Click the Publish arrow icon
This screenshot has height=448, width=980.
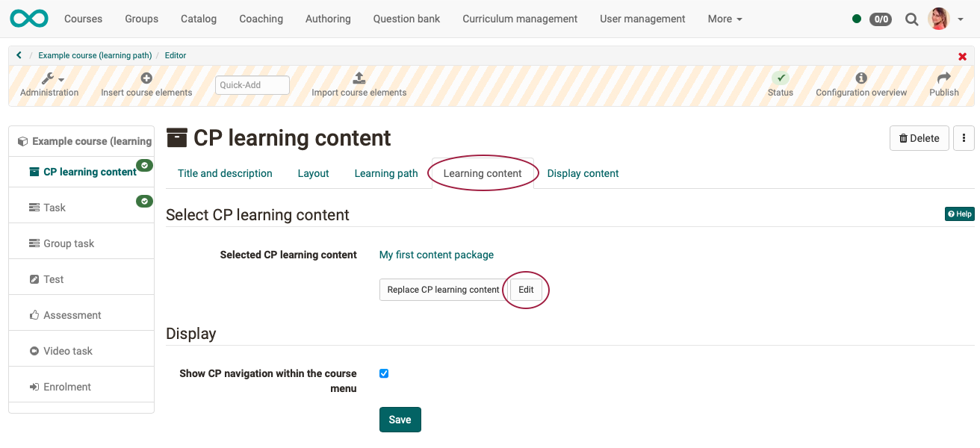point(943,78)
